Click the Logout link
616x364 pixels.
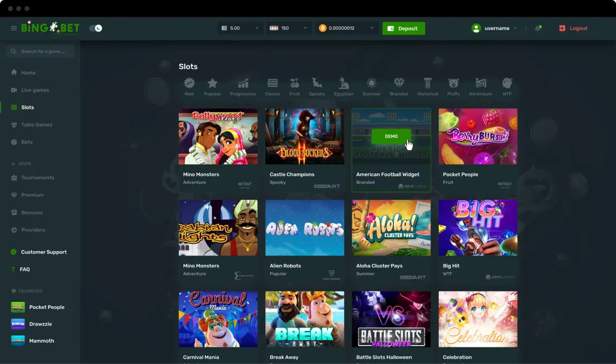pyautogui.click(x=573, y=28)
